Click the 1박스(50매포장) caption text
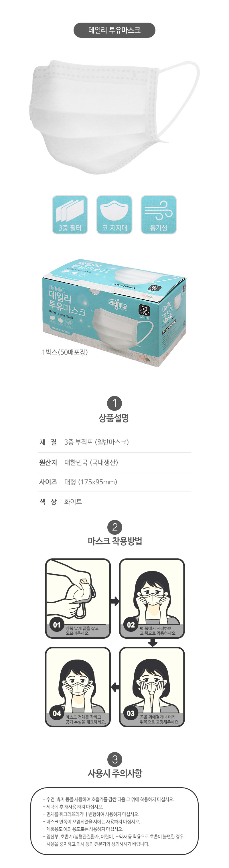 [65, 352]
